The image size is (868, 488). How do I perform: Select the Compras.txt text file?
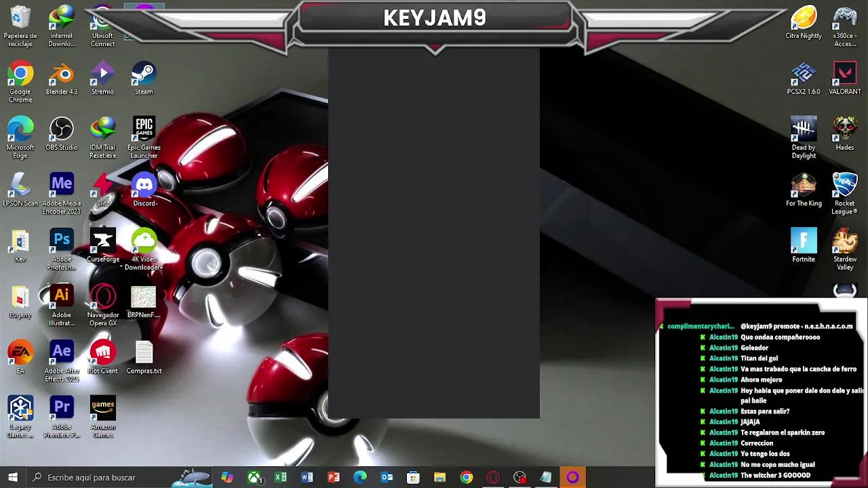click(144, 357)
